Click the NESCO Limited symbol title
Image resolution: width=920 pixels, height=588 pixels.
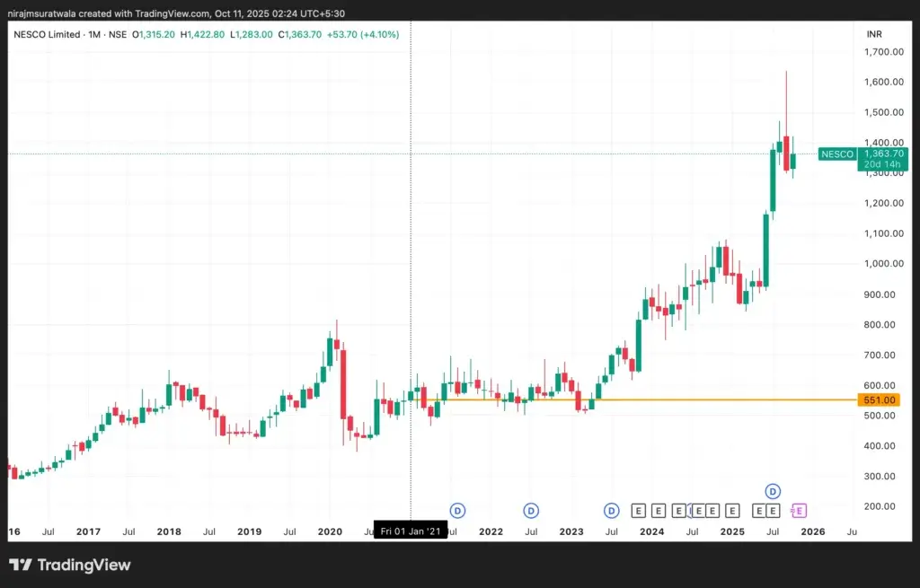coord(45,34)
